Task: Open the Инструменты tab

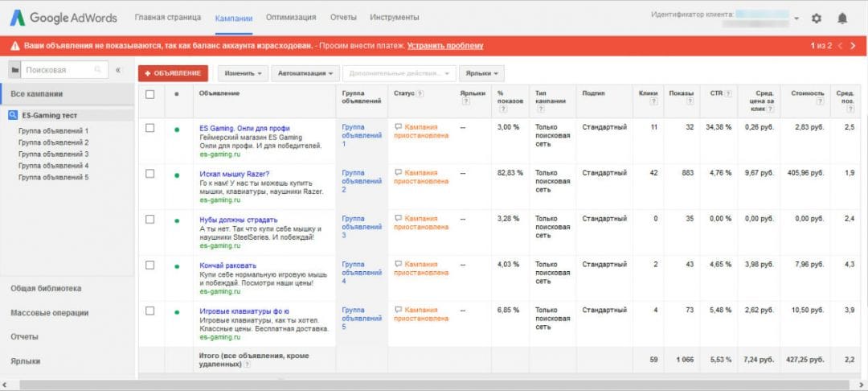Action: (394, 17)
